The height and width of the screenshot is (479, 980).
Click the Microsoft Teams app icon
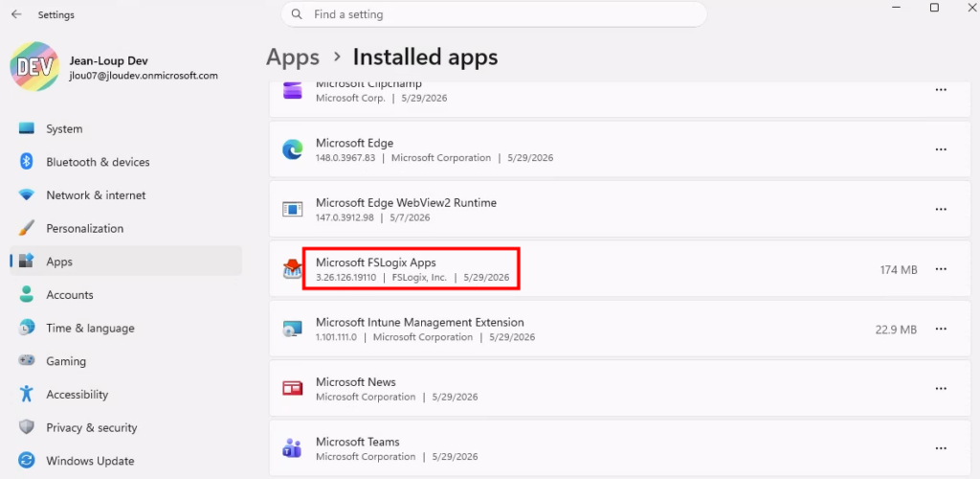[293, 447]
